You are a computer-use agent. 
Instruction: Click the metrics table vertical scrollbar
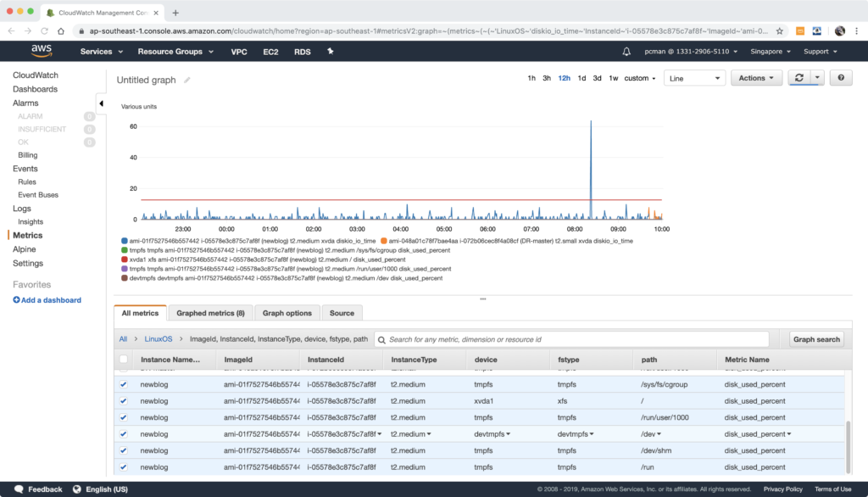(848, 446)
